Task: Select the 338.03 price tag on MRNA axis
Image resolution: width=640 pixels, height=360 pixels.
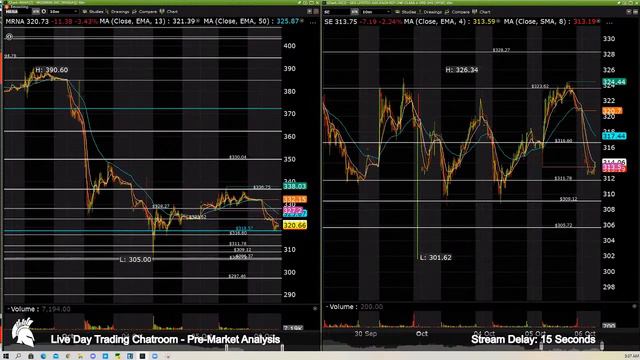Action: (x=295, y=186)
